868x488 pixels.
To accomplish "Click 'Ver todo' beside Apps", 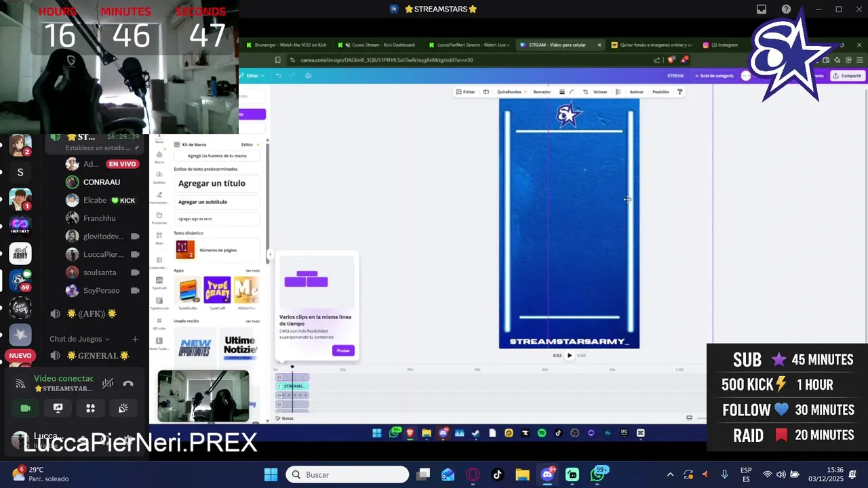I will coord(252,270).
